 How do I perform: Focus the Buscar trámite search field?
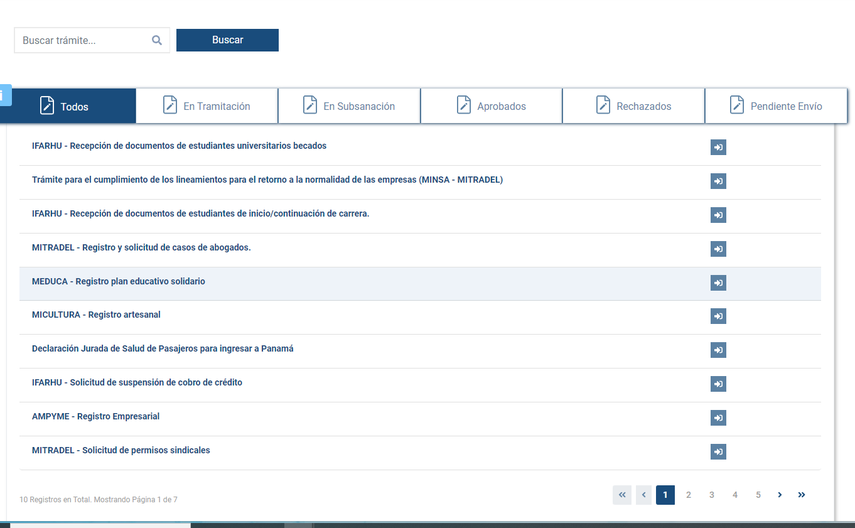92,40
